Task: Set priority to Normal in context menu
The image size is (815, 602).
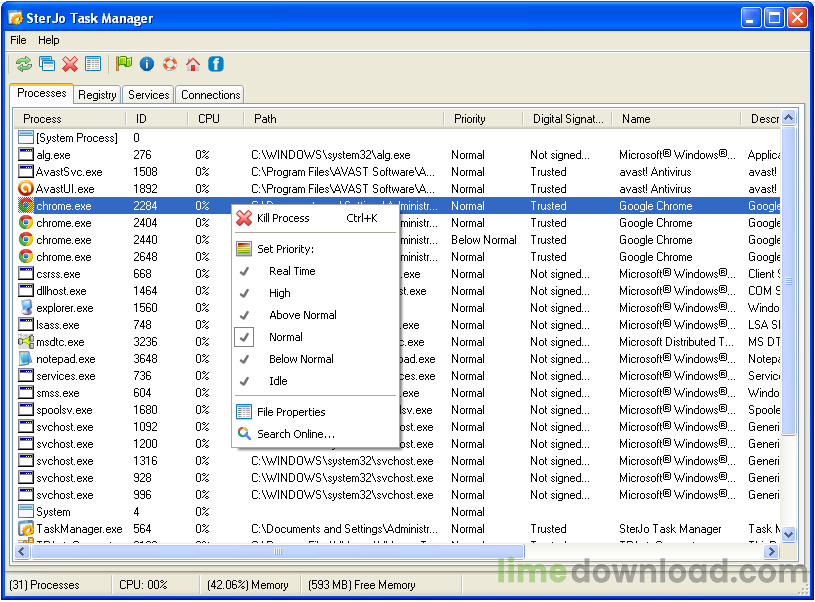Action: click(x=285, y=337)
